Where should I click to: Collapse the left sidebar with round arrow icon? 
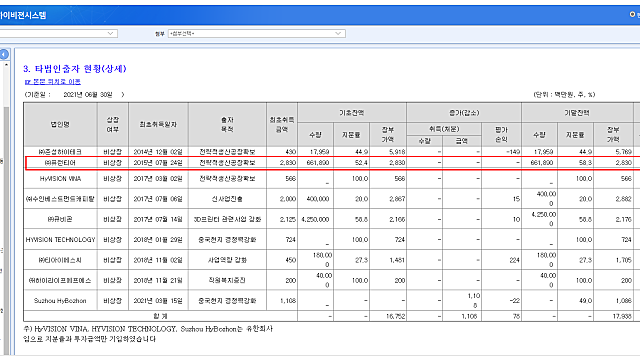tap(4, 54)
